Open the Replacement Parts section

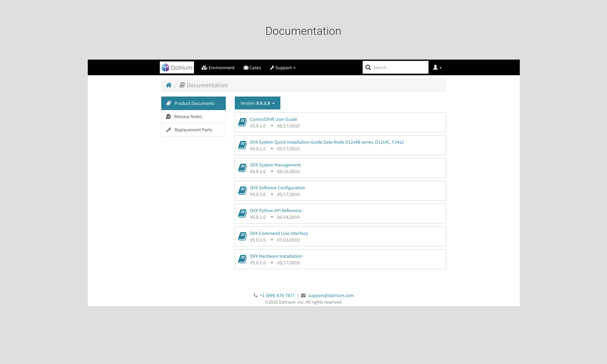tap(193, 130)
